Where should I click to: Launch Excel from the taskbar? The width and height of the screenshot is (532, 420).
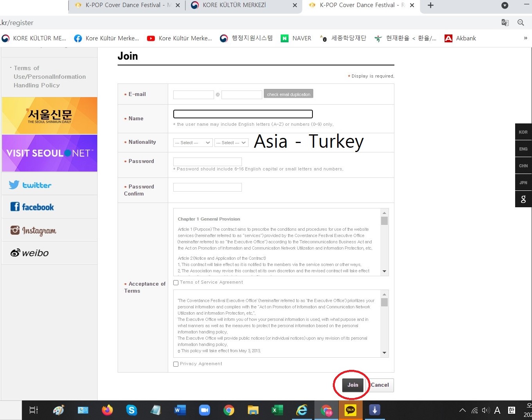tap(277, 410)
